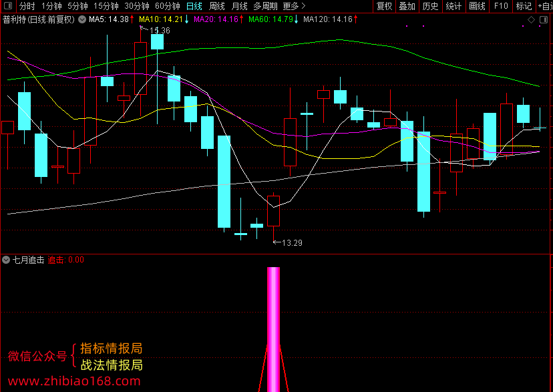
Task: Switch to 分时 intraday view
Action: click(x=27, y=6)
